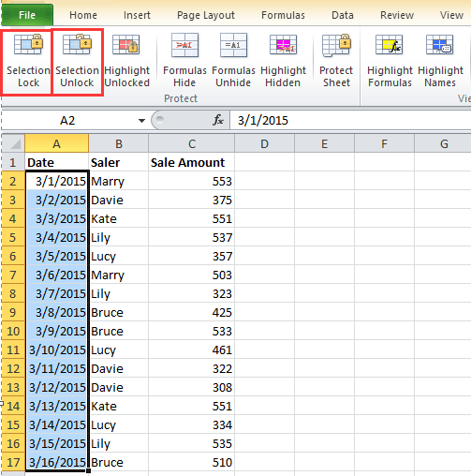The width and height of the screenshot is (471, 476).
Task: Select the row 9 header
Action: click(13, 312)
